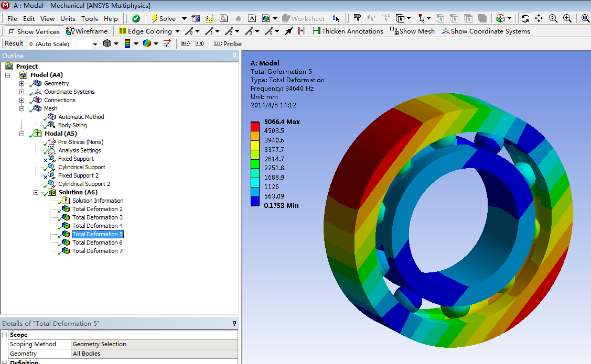Collapse the Solution (A6) branch

click(x=36, y=193)
